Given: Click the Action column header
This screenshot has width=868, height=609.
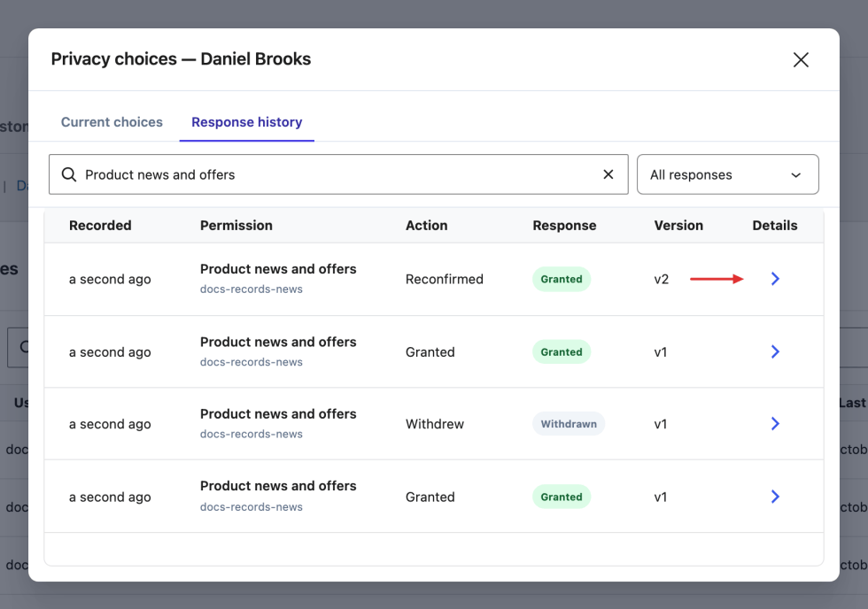Looking at the screenshot, I should click(x=426, y=225).
